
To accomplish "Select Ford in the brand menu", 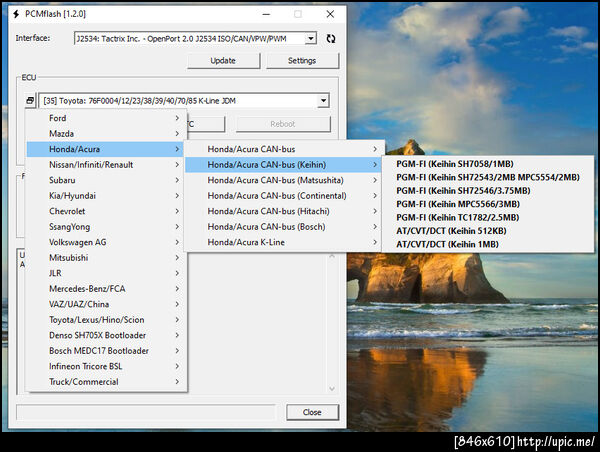I will coord(106,118).
